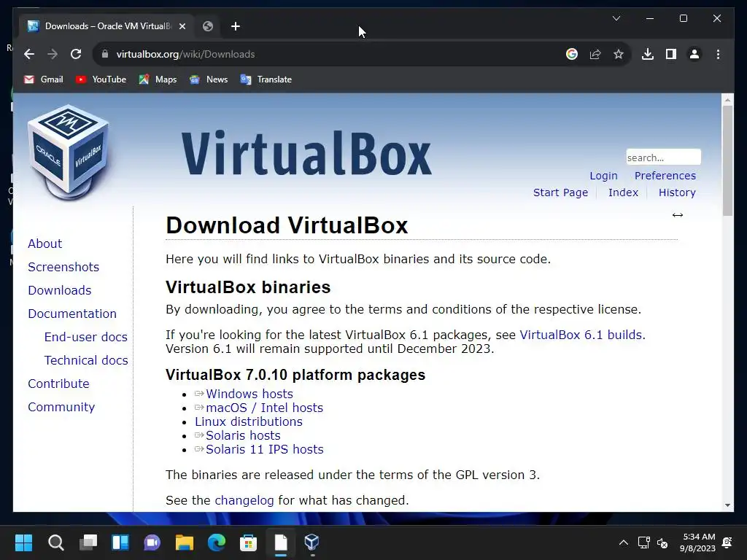Open Widgets from the taskbar
Image resolution: width=747 pixels, height=560 pixels.
pyautogui.click(x=120, y=542)
